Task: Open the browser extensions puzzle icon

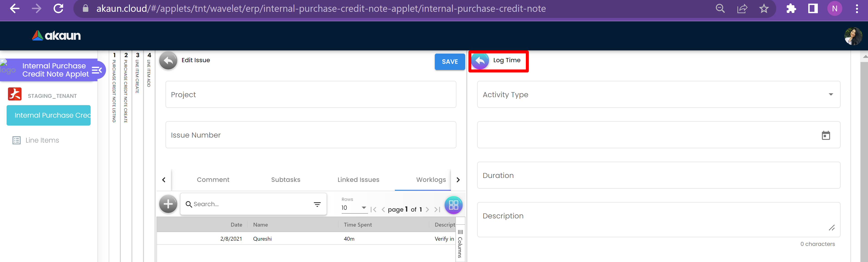Action: click(791, 9)
